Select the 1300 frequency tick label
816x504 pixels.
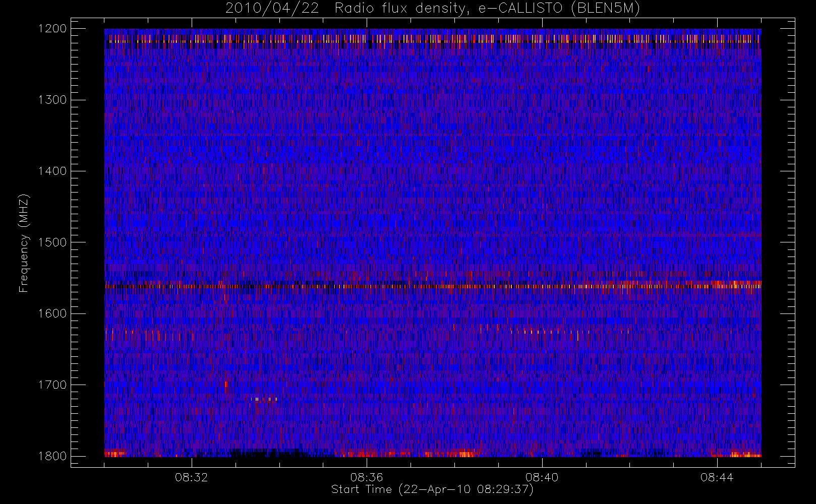click(52, 100)
